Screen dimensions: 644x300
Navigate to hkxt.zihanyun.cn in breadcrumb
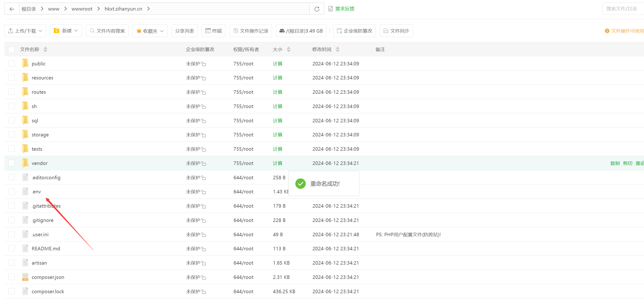click(x=123, y=9)
